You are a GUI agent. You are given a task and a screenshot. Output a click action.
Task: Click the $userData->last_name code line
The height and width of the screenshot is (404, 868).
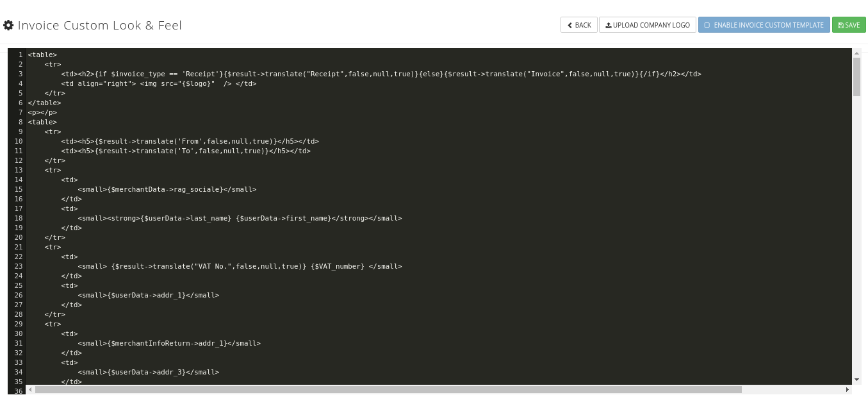click(240, 218)
